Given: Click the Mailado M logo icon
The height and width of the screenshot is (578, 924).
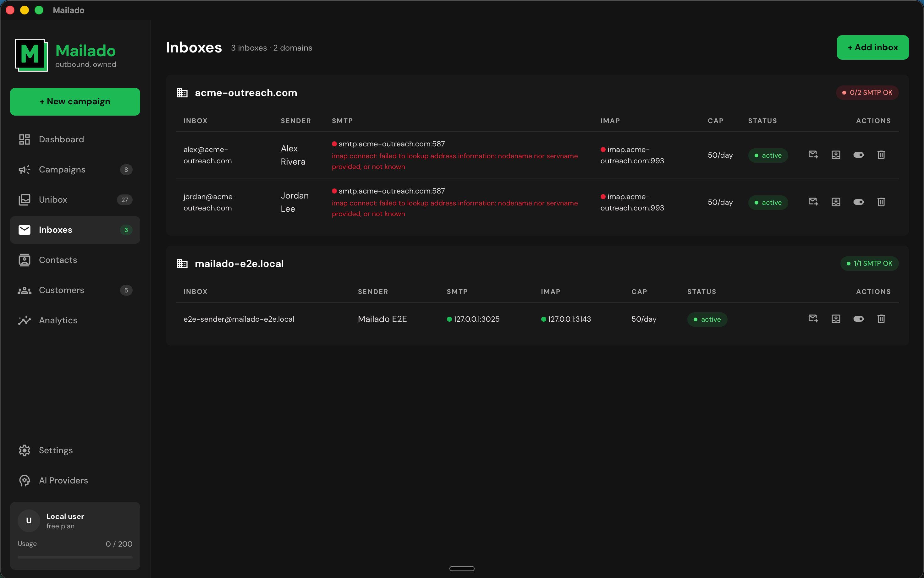Looking at the screenshot, I should [x=31, y=55].
